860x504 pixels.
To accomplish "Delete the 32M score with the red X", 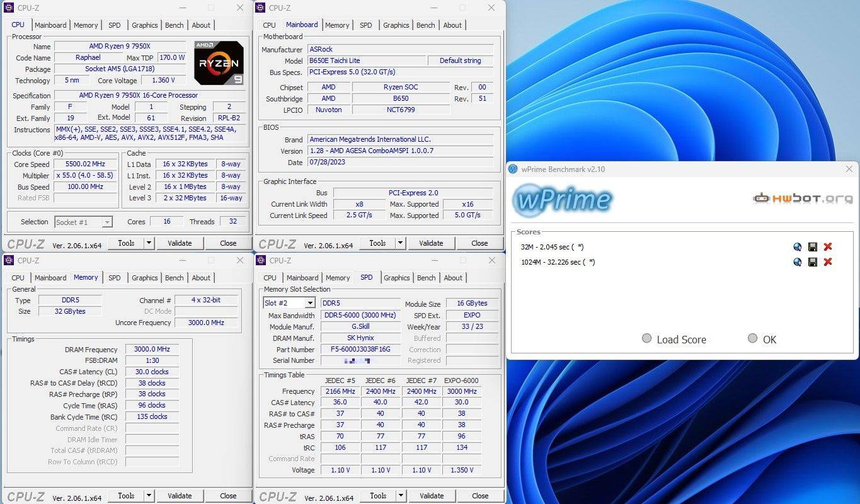I will (x=828, y=247).
